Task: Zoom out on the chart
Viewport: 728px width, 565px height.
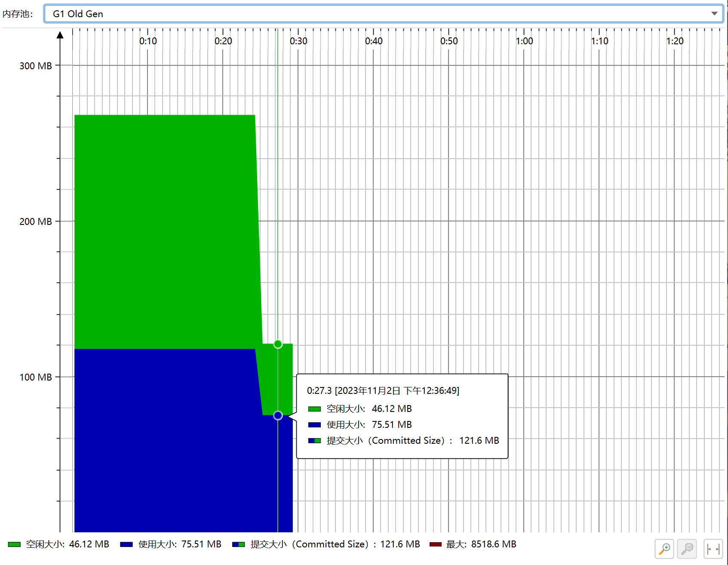Action: coord(687,549)
